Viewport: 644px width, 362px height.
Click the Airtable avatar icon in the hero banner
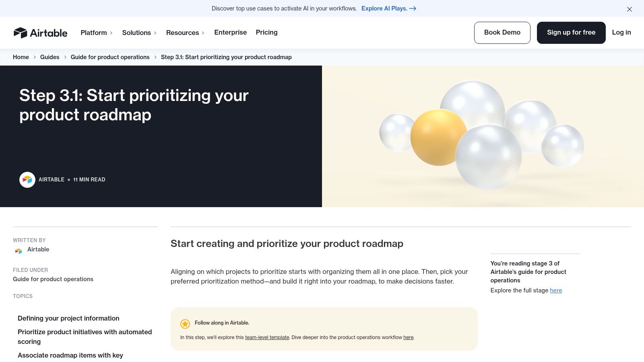point(27,180)
